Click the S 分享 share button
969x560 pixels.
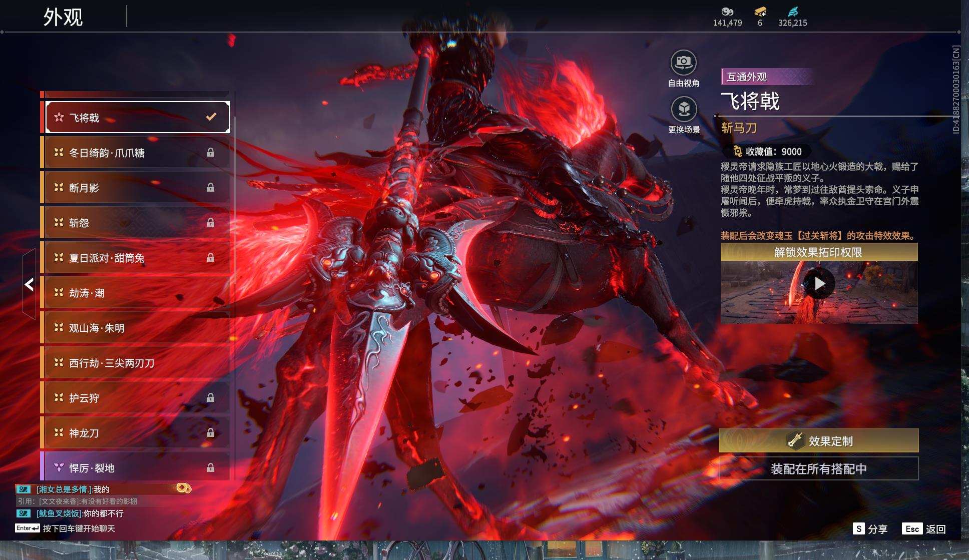(x=870, y=528)
